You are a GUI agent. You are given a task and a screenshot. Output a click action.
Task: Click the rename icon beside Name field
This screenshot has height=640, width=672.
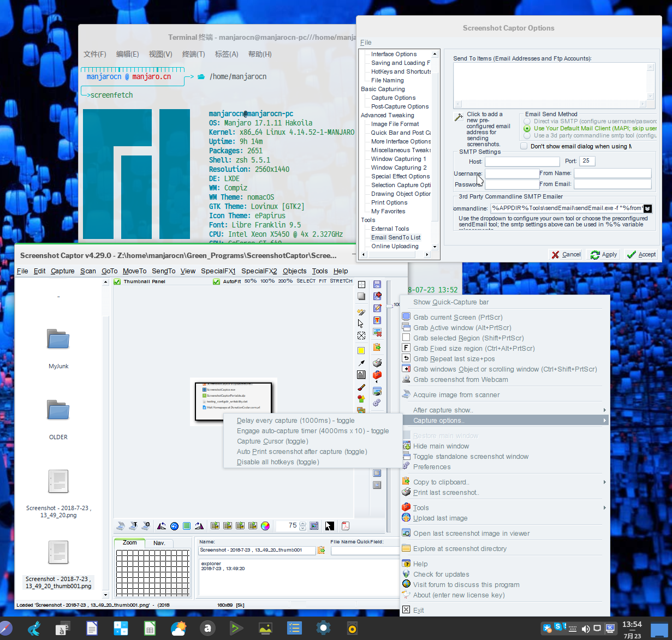[x=321, y=550]
